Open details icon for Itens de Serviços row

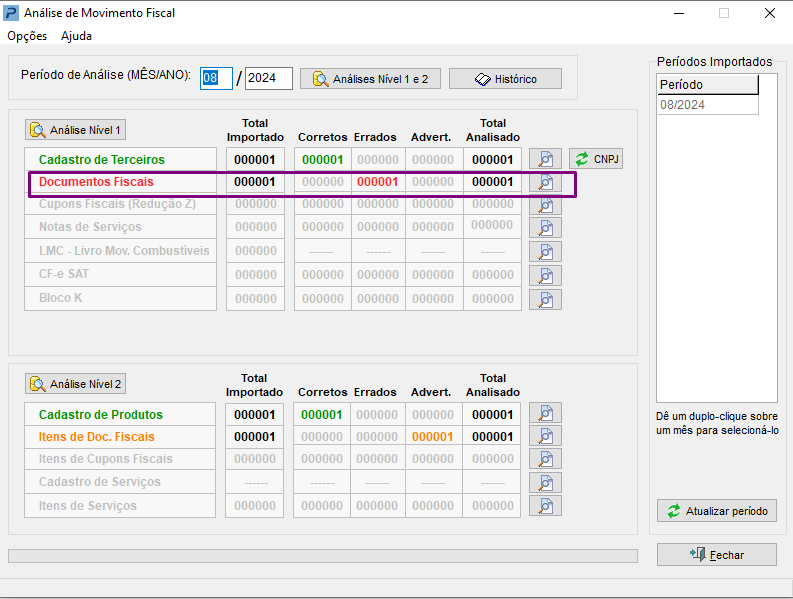point(545,506)
